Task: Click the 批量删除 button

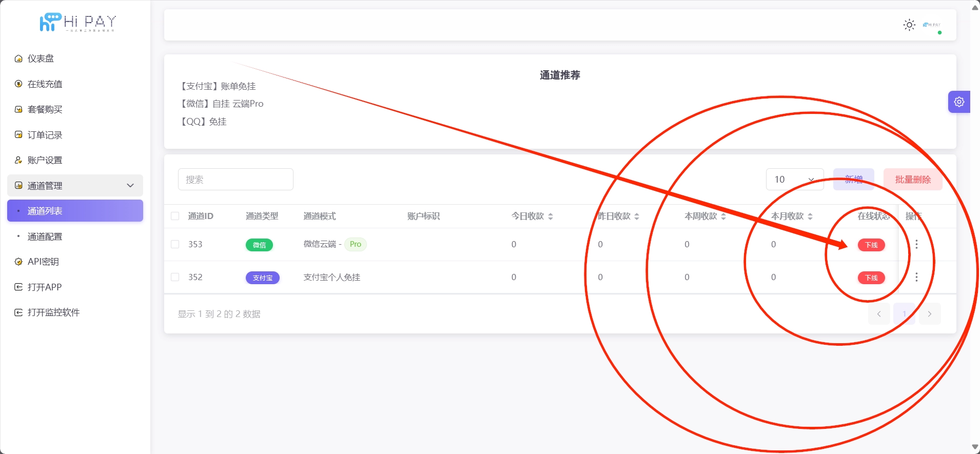Action: tap(913, 180)
